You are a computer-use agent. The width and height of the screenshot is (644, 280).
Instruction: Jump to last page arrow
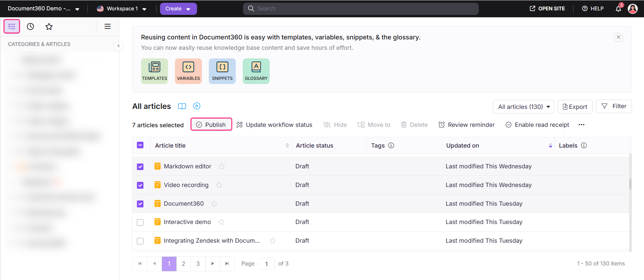point(227,264)
